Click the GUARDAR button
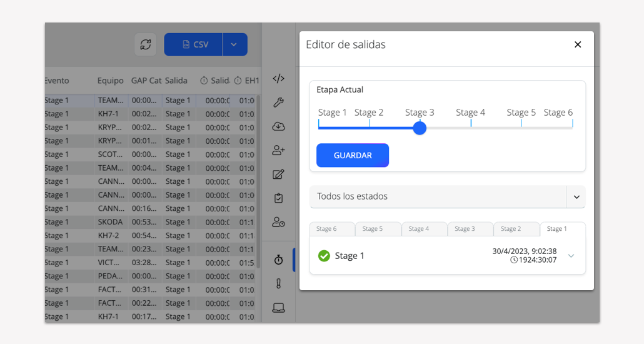The width and height of the screenshot is (644, 344). 353,156
